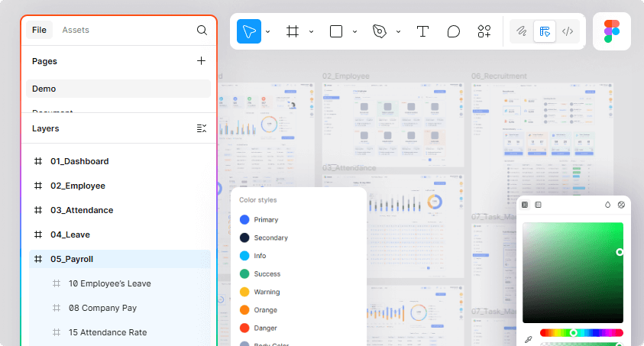Expand the Frame tool options chevron
Image resolution: width=644 pixels, height=346 pixels.
coord(312,31)
